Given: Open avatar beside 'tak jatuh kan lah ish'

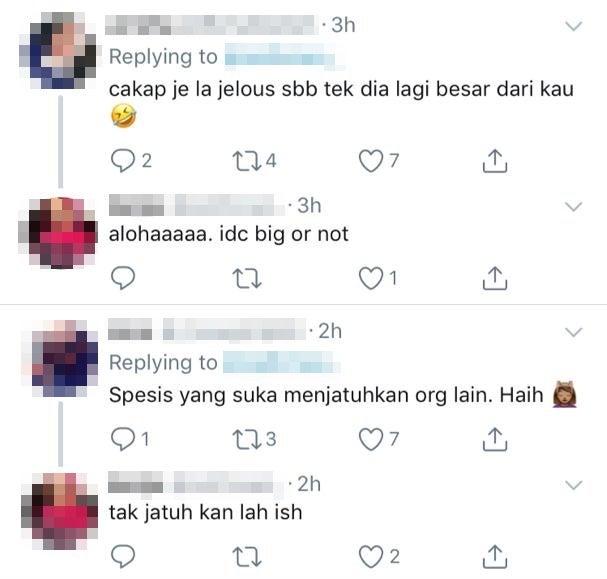Looking at the screenshot, I should pyautogui.click(x=59, y=511).
